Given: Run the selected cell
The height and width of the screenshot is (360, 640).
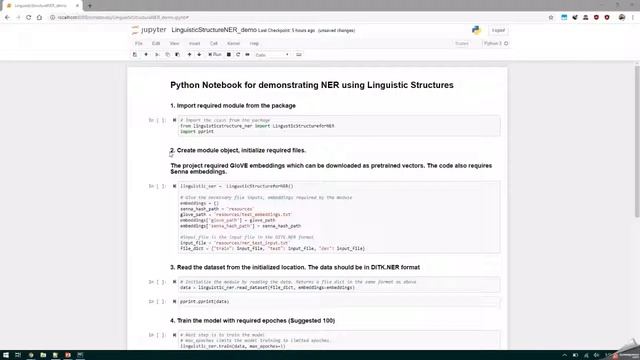Looking at the screenshot, I should (215, 54).
